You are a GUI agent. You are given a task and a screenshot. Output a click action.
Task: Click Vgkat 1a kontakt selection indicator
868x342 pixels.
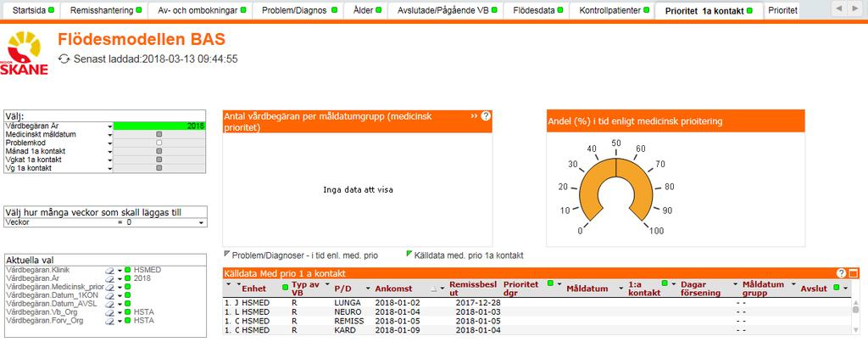[159, 159]
